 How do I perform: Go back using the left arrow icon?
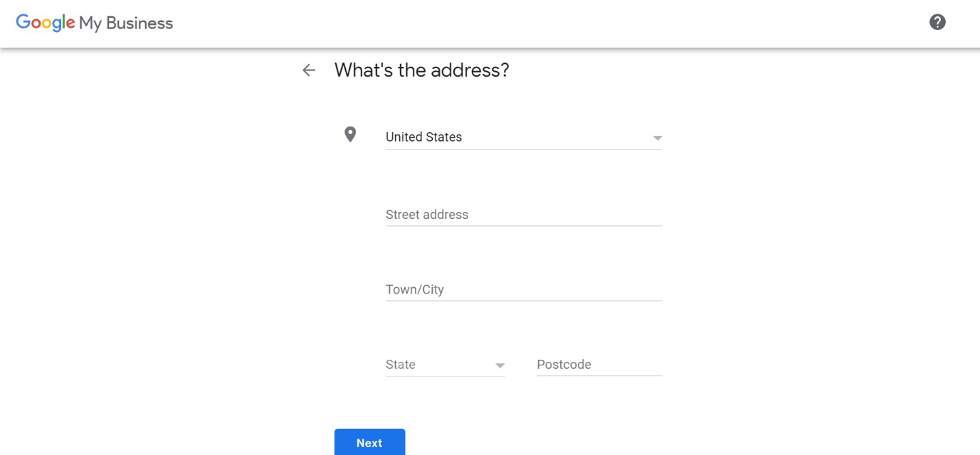pos(309,70)
